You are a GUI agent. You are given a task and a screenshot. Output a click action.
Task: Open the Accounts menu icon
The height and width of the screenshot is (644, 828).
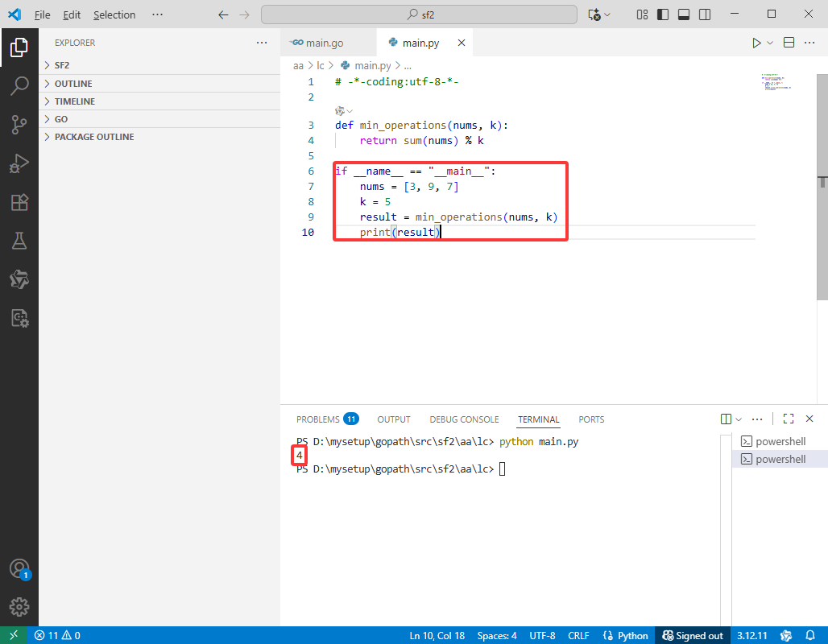pyautogui.click(x=19, y=569)
